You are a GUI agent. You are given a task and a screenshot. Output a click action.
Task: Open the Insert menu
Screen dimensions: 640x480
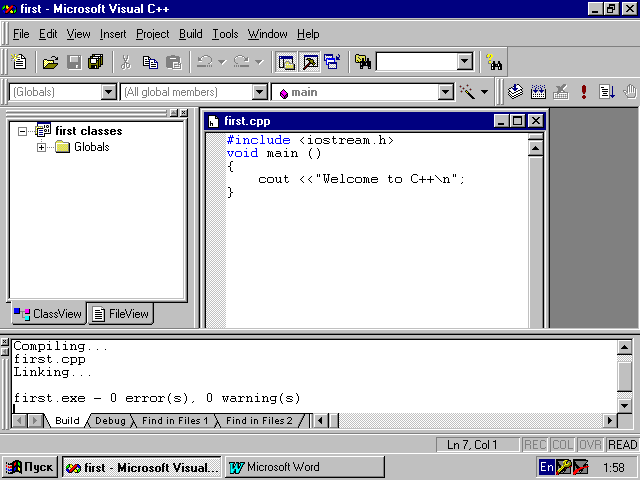[x=113, y=34]
